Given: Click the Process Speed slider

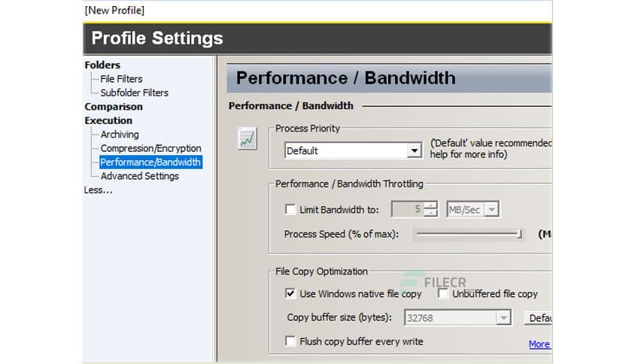Looking at the screenshot, I should click(468, 235).
